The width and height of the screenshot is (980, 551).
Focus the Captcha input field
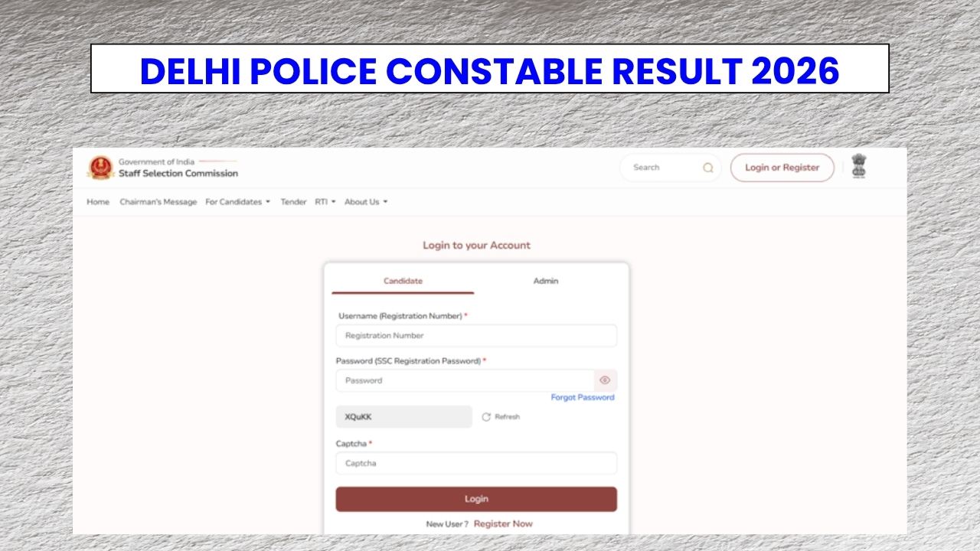point(476,463)
